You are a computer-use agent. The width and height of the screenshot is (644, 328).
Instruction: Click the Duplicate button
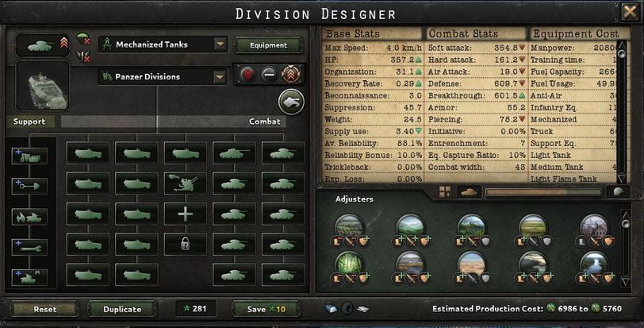point(122,309)
